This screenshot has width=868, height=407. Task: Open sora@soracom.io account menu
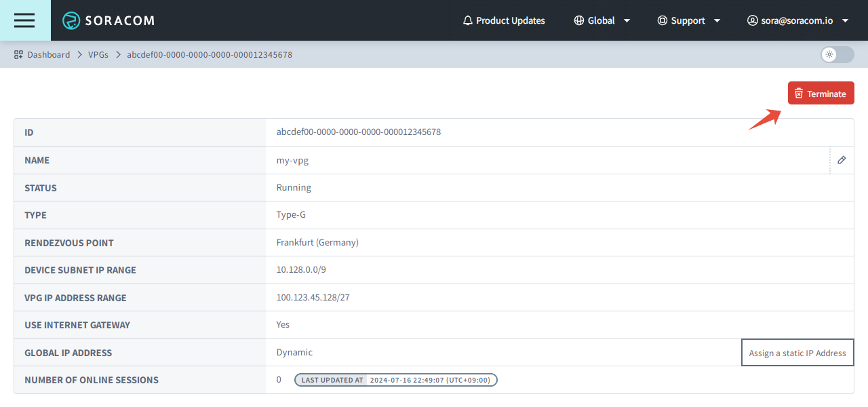[798, 20]
